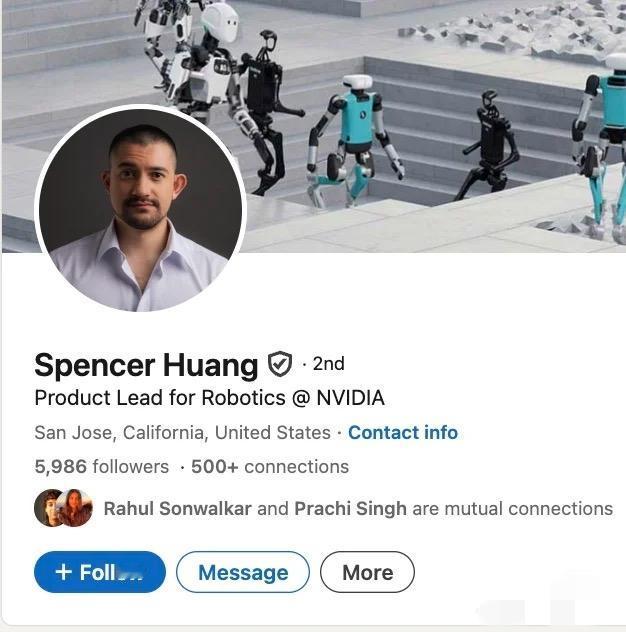Open the Contact info link

(403, 432)
